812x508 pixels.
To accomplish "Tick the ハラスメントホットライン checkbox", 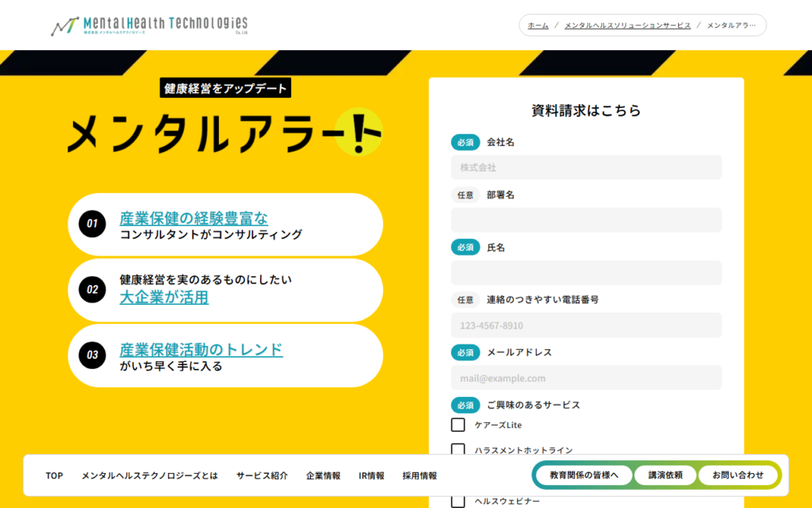I will click(x=458, y=450).
